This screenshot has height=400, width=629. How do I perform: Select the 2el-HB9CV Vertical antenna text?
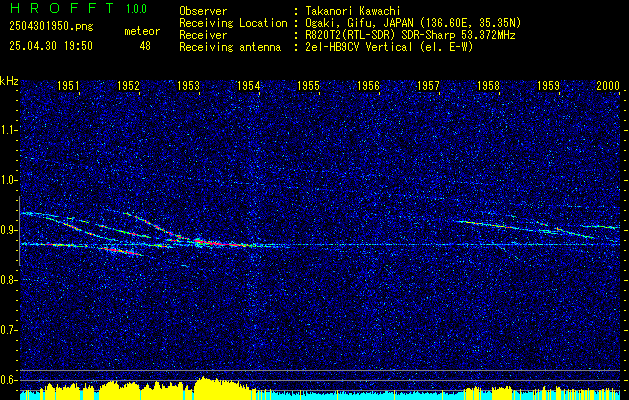coord(389,47)
